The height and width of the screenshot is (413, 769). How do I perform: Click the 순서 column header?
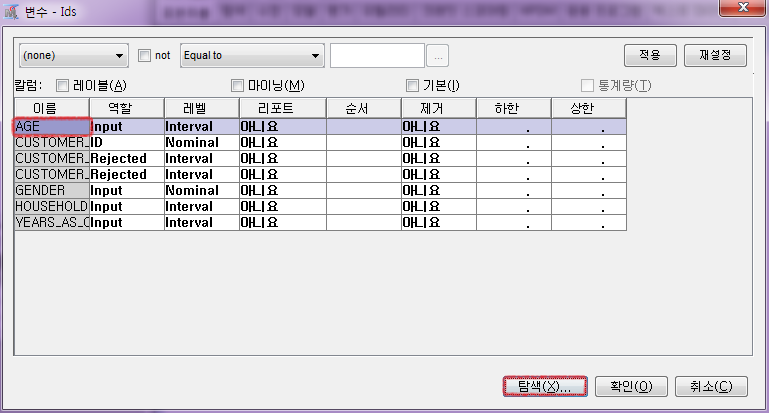pos(363,108)
